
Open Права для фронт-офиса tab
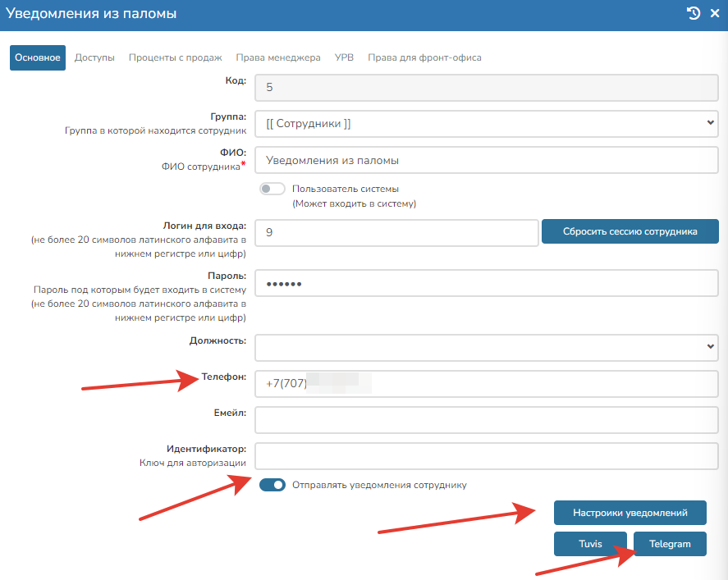click(424, 58)
